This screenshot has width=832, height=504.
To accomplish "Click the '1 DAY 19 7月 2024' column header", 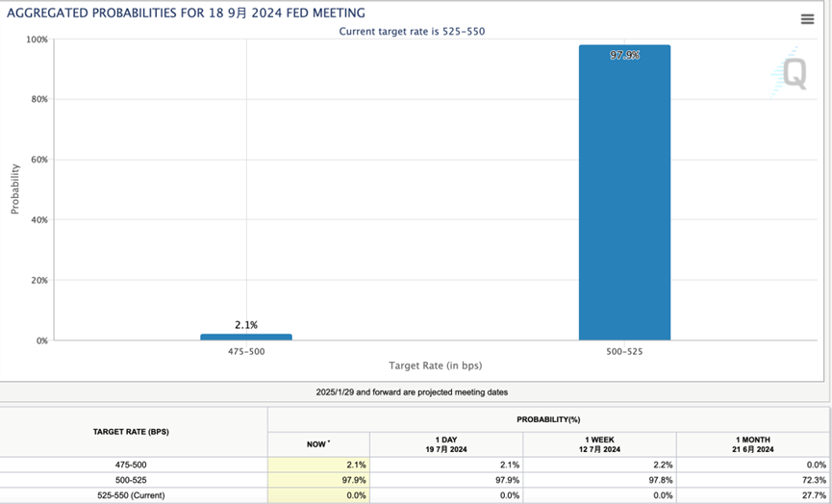I will point(446,444).
